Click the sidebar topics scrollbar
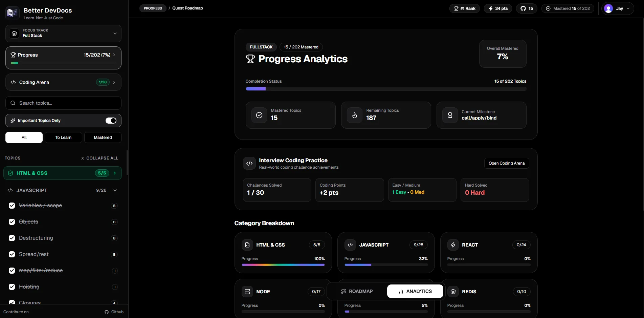The height and width of the screenshot is (318, 644). 127,163
